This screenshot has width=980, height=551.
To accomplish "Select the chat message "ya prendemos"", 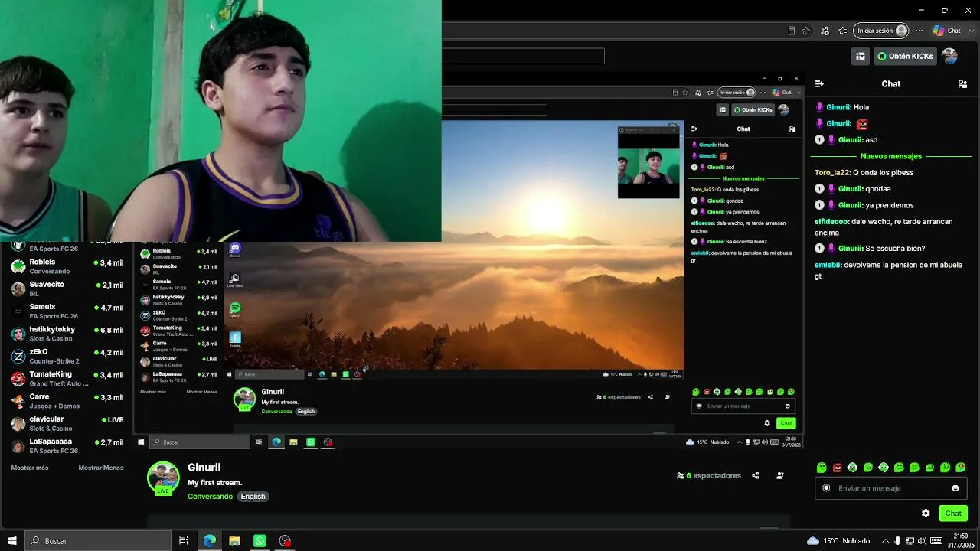I will tap(890, 205).
